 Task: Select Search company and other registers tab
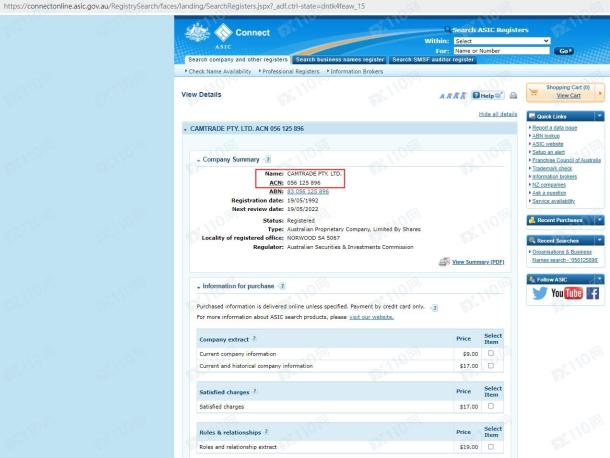(238, 60)
